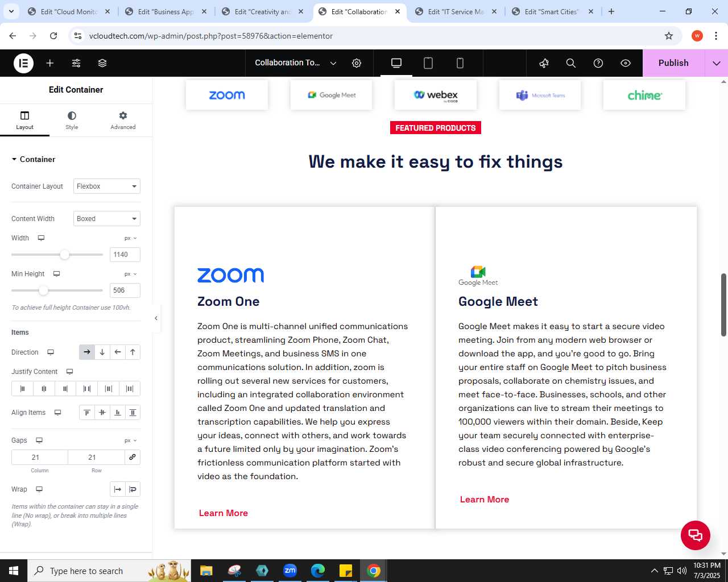The image size is (728, 582).
Task: Preview changes with the eye icon
Action: click(x=626, y=63)
